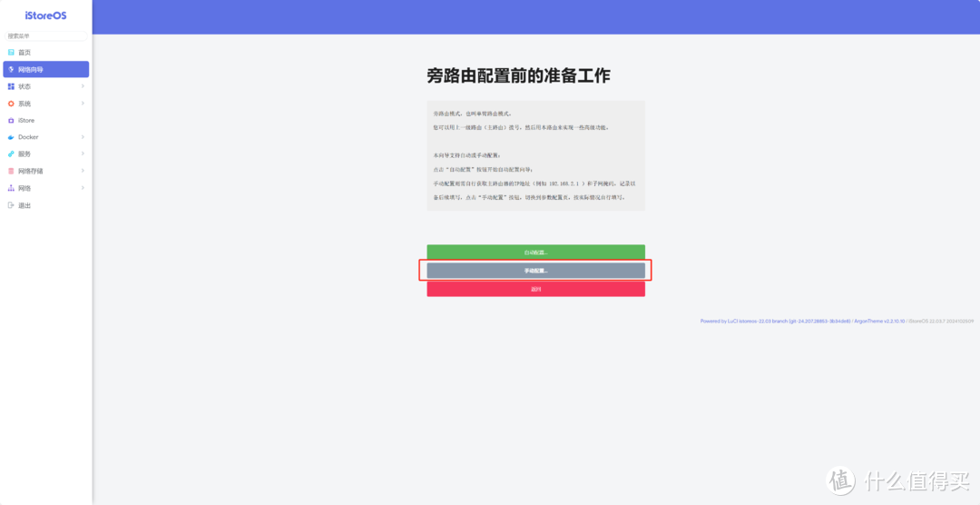Click the 状态 grid icon
980x505 pixels.
tap(11, 86)
